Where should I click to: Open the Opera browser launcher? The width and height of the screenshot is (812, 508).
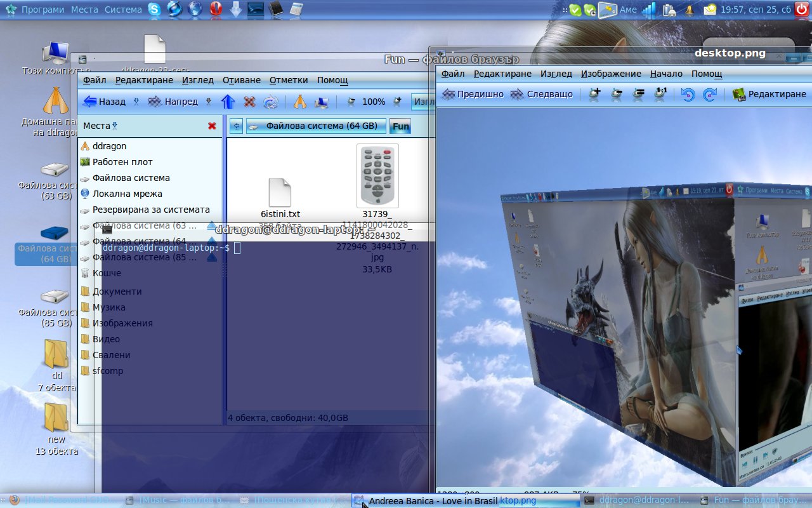tap(215, 10)
